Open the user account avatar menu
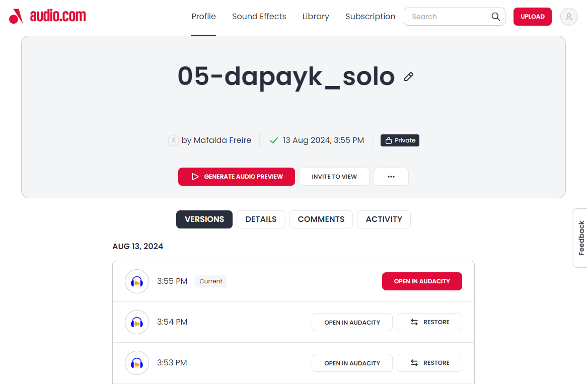The height and width of the screenshot is (384, 588). 569,17
